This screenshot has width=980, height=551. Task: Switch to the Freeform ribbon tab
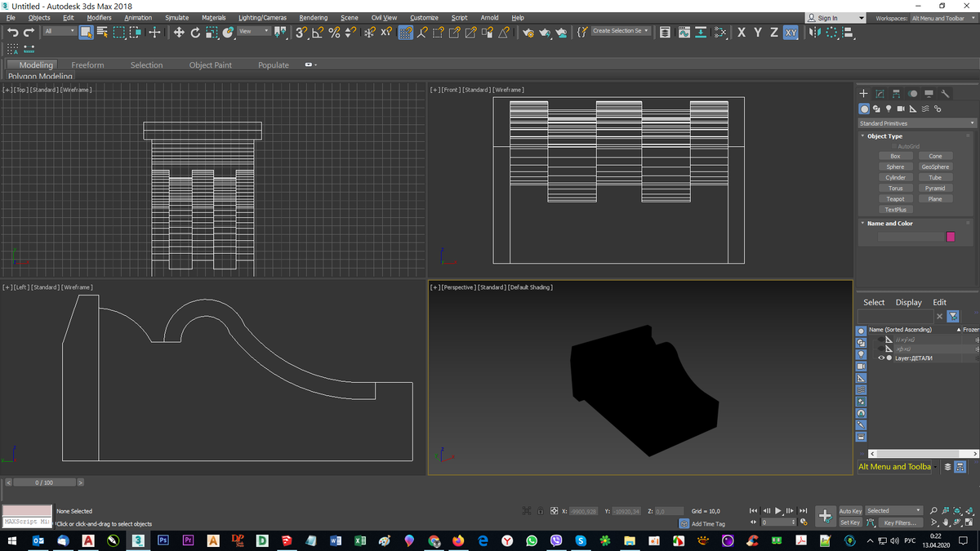point(87,65)
